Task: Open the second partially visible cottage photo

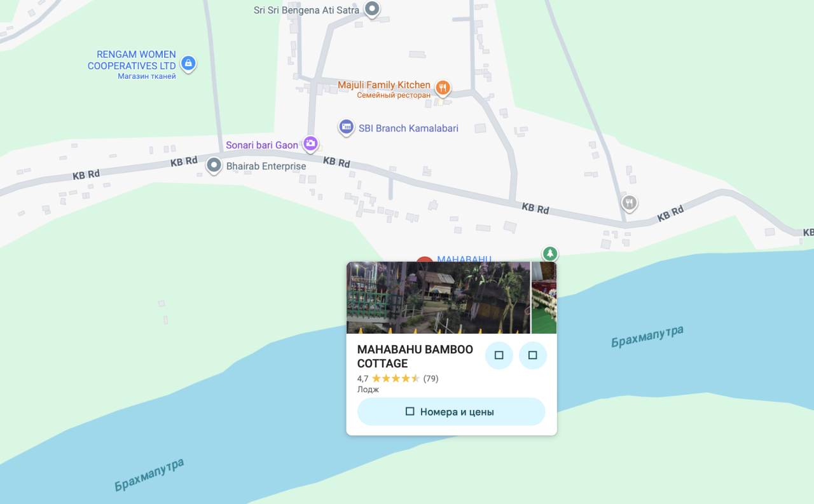Action: (544, 297)
